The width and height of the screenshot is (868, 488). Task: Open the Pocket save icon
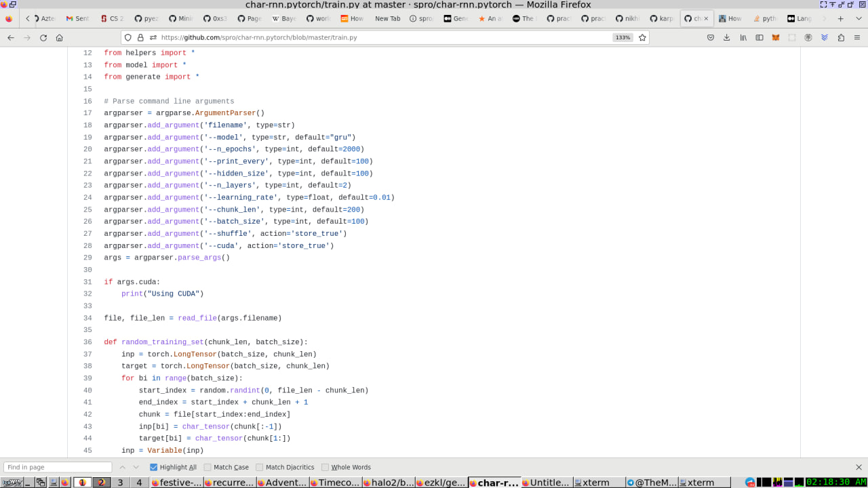[711, 38]
